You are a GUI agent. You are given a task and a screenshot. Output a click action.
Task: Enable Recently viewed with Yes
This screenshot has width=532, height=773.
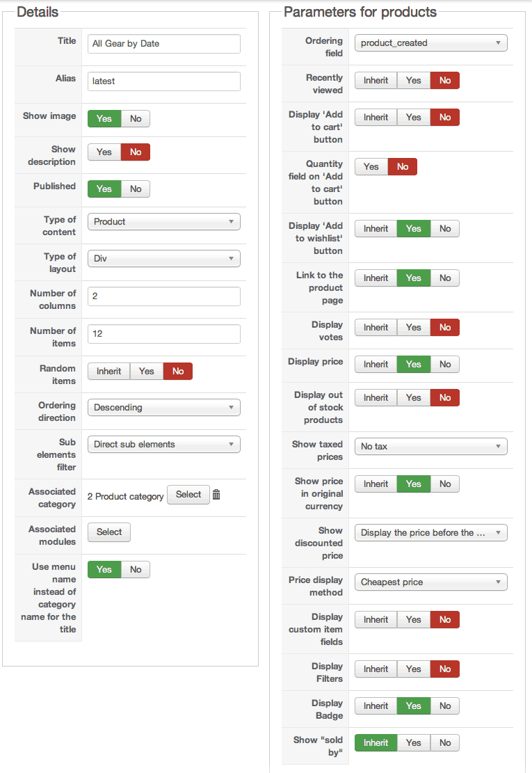tap(413, 80)
